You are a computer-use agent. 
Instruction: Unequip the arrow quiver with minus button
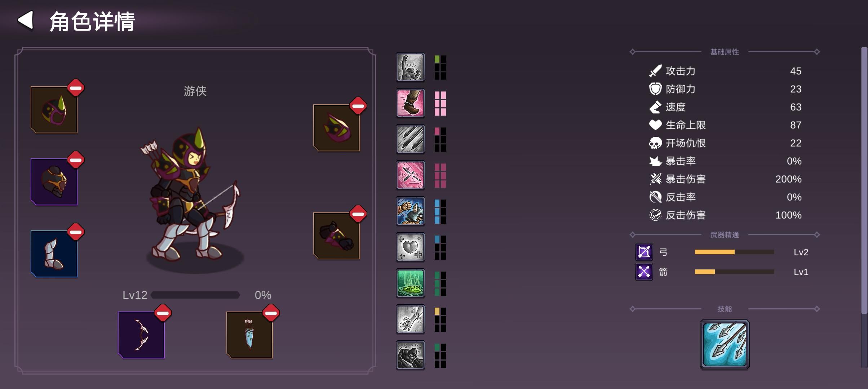click(271, 313)
